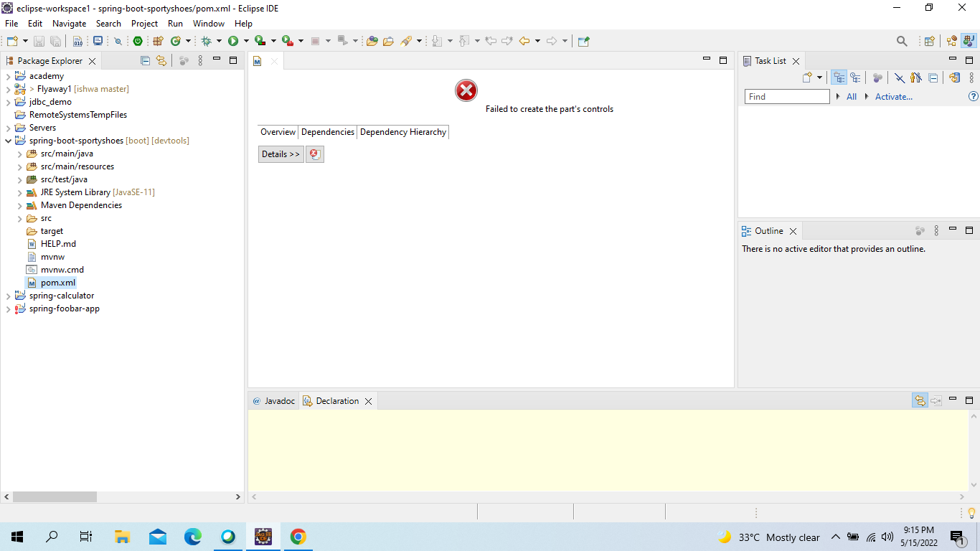This screenshot has width=980, height=551.
Task: Toggle Link with Selection in Declaration view
Action: pos(920,400)
